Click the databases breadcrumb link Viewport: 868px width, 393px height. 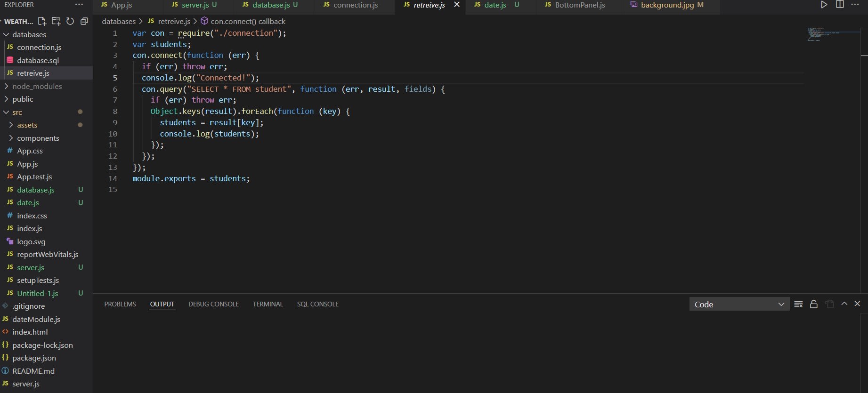click(119, 21)
